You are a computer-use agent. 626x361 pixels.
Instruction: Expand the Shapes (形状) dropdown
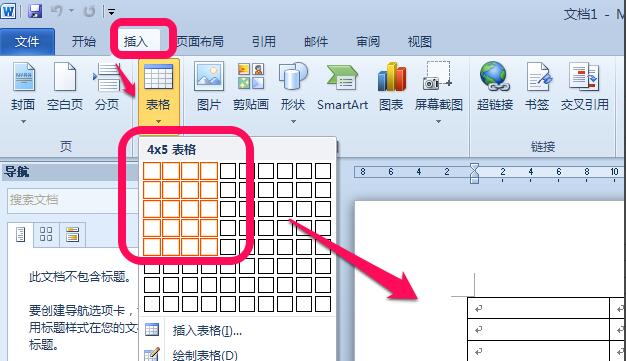click(x=293, y=121)
